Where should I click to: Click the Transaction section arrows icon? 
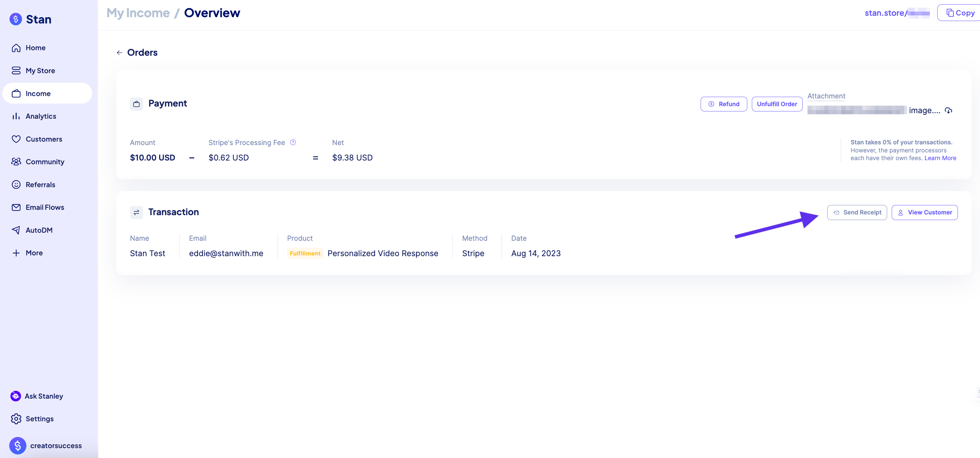coord(137,212)
